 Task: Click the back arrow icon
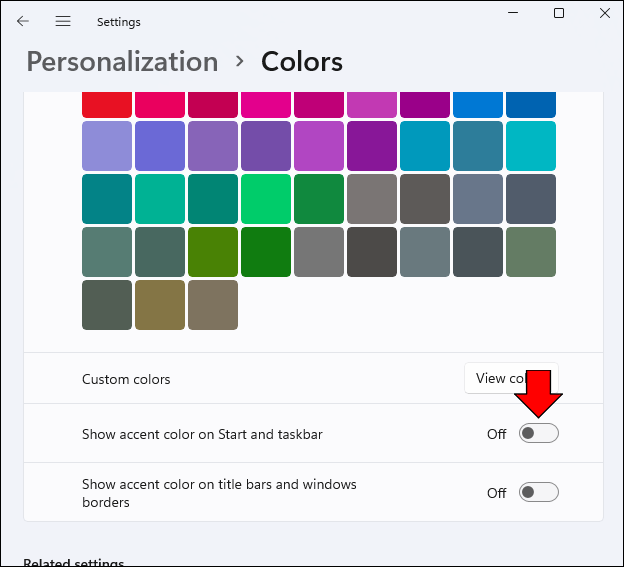tap(23, 21)
